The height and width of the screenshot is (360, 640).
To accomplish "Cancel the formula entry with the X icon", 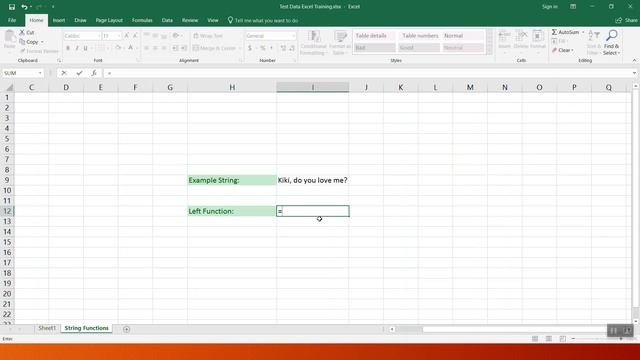I will (x=64, y=73).
